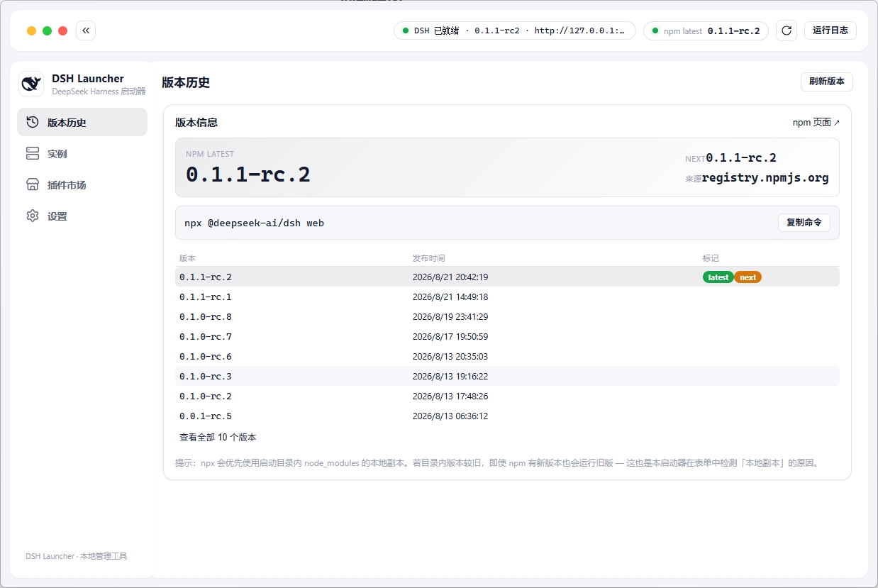
Task: Click the 提示 npx hint paragraph
Action: (x=498, y=463)
